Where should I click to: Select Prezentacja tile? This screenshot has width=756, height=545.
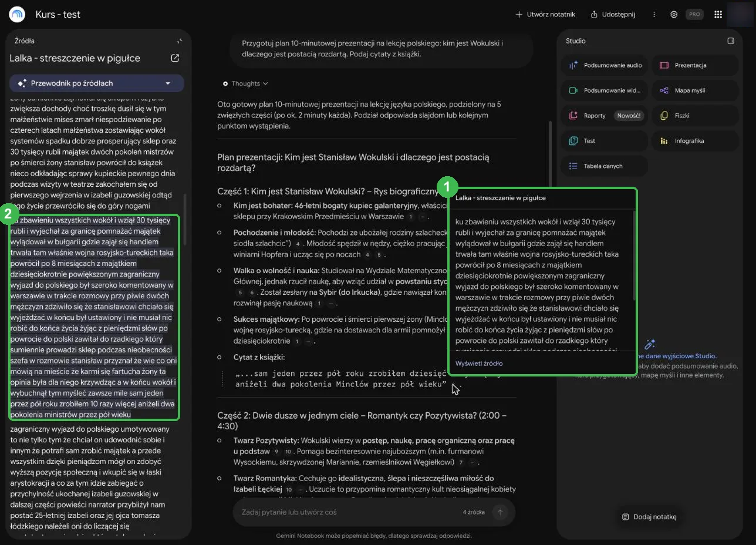pyautogui.click(x=695, y=65)
